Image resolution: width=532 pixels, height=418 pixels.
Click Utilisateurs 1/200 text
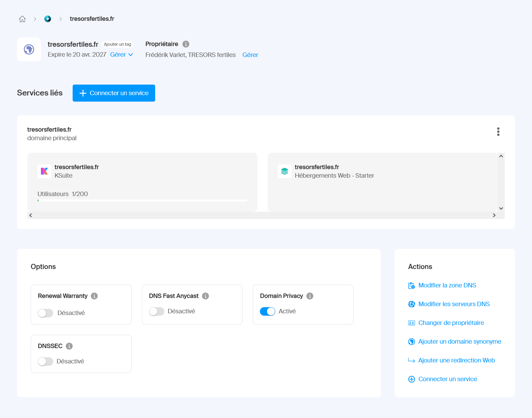[63, 194]
